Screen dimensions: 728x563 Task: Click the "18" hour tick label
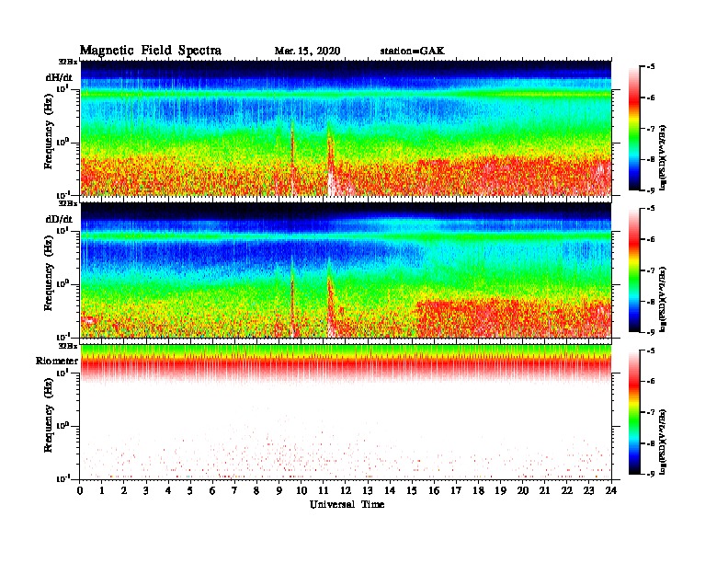point(478,491)
